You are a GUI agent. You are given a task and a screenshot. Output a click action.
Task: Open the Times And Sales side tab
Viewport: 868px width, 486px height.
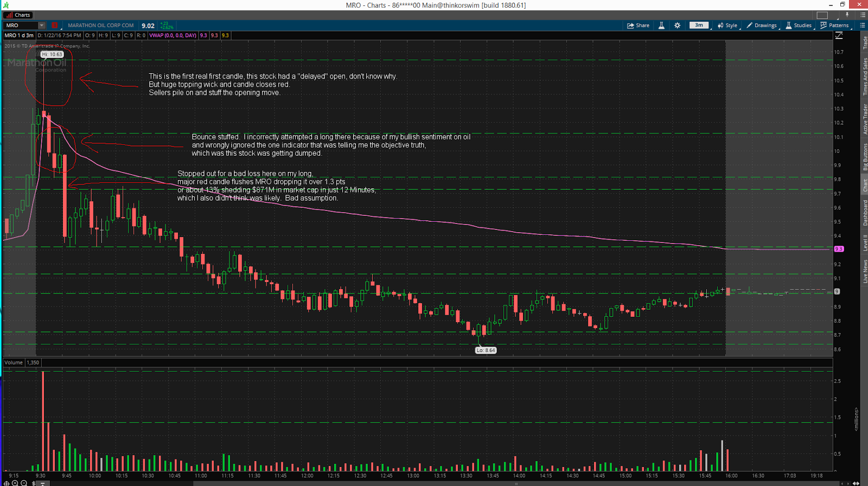point(865,76)
